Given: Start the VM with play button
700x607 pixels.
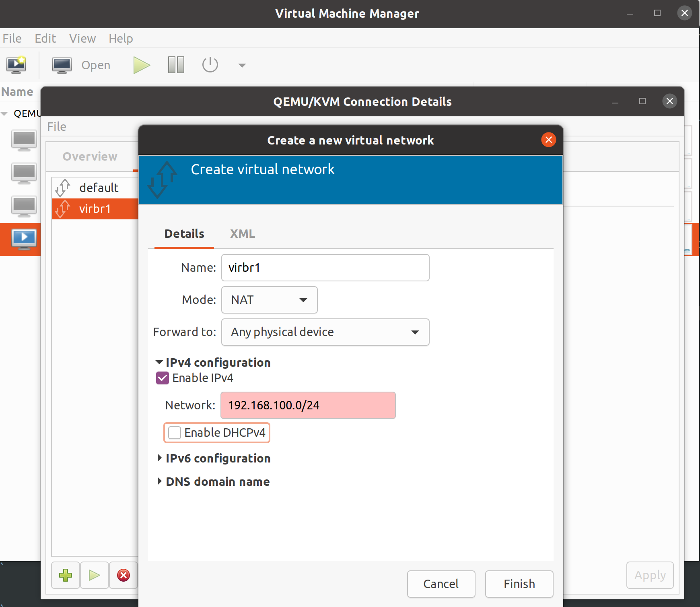Looking at the screenshot, I should [142, 65].
